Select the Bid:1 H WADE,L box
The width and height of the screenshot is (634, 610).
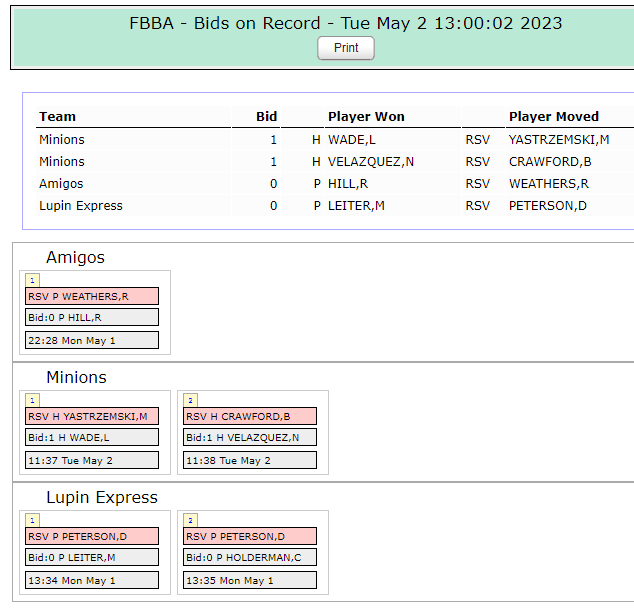pos(92,437)
